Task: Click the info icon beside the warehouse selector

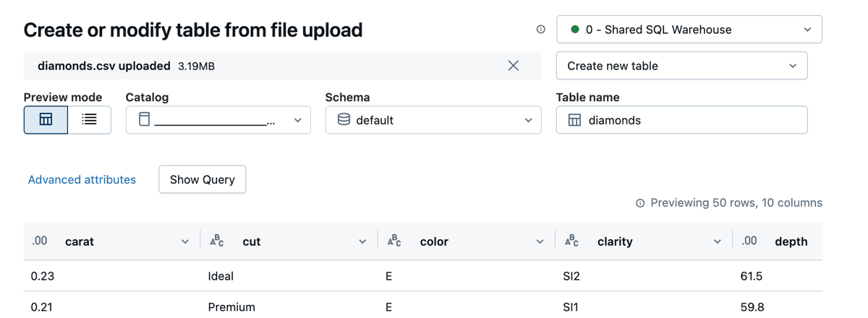Action: (x=540, y=30)
